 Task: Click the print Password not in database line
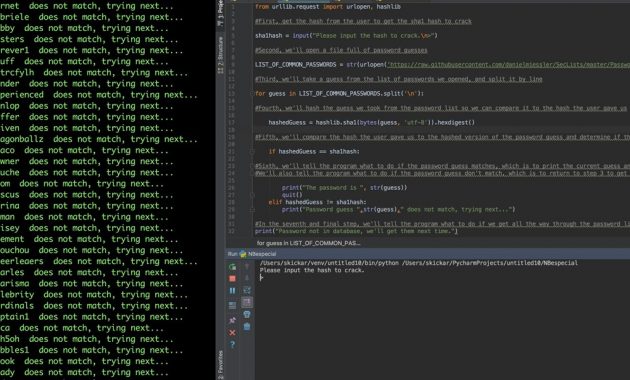(x=356, y=231)
